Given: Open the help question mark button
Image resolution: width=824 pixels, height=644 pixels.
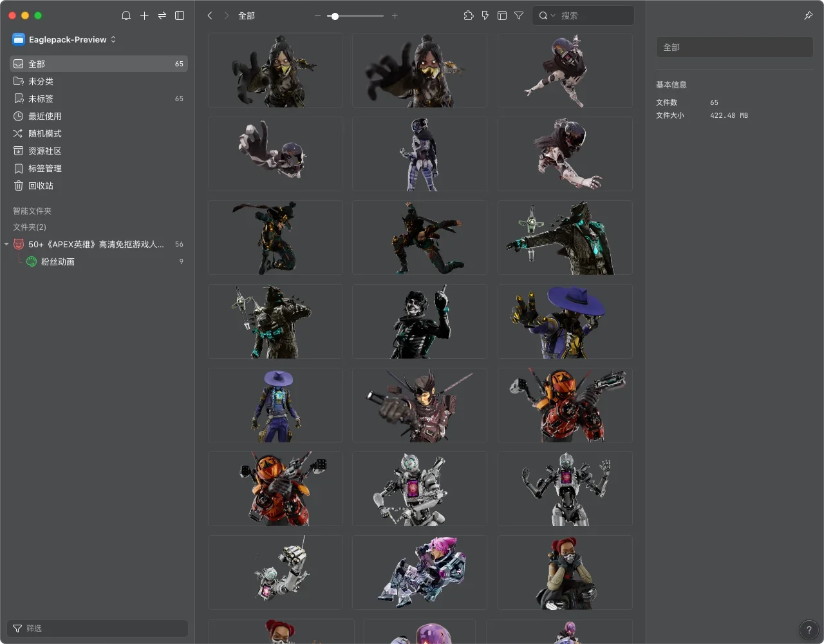Looking at the screenshot, I should (809, 630).
